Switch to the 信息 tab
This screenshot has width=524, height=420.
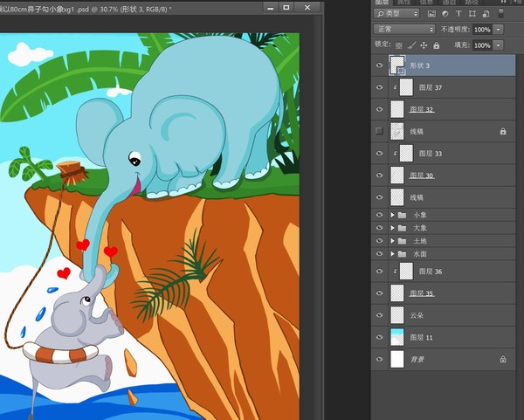pos(426,3)
